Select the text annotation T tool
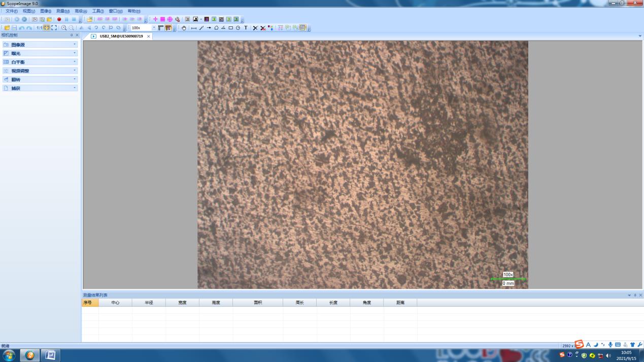The width and height of the screenshot is (644, 362). pyautogui.click(x=246, y=28)
